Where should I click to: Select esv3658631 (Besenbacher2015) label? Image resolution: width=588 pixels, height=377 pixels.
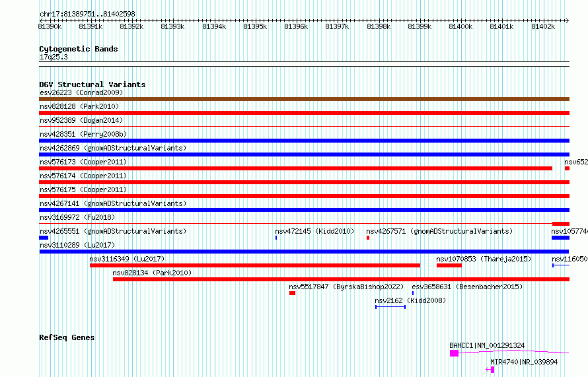[x=467, y=287]
